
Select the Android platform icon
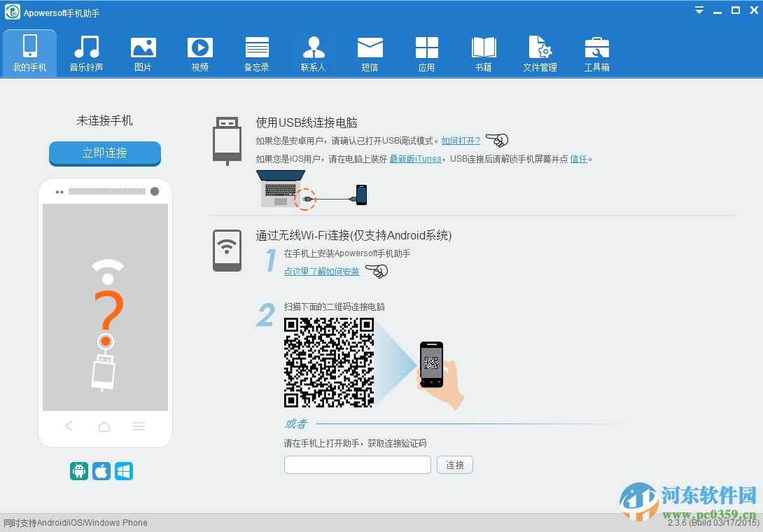(79, 471)
